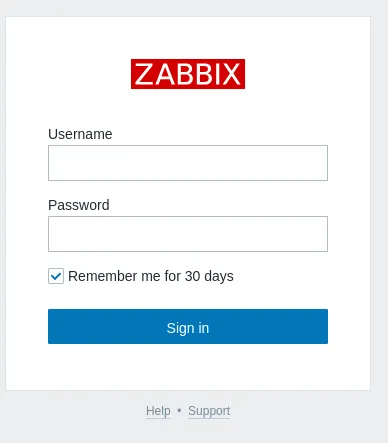
Task: Disable the 30 days remember option
Action: tap(56, 276)
